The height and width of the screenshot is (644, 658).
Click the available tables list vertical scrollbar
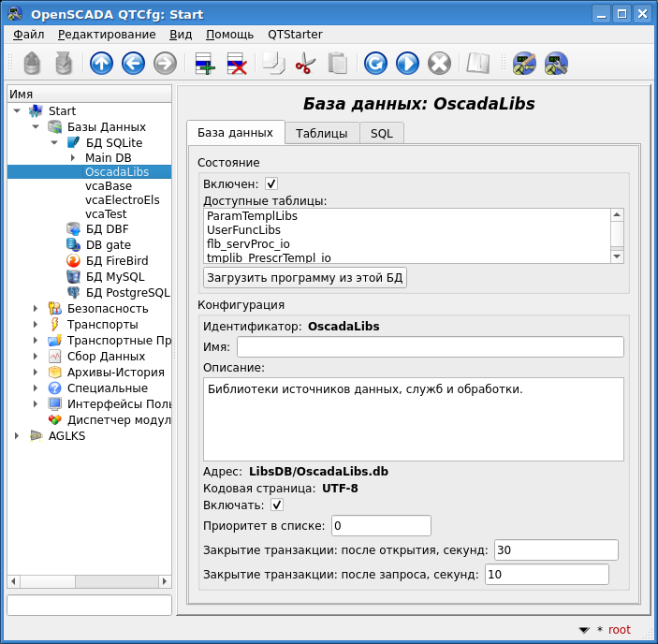pyautogui.click(x=617, y=235)
